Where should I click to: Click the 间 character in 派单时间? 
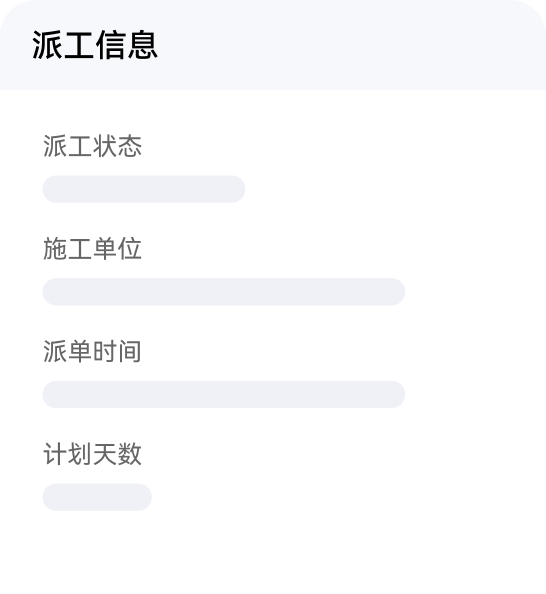(x=130, y=351)
